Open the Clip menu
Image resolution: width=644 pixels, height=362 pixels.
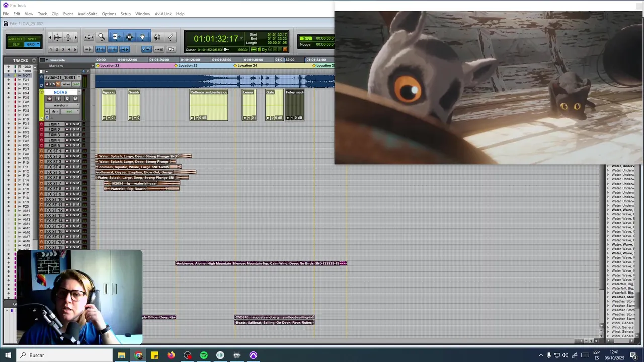tap(55, 14)
